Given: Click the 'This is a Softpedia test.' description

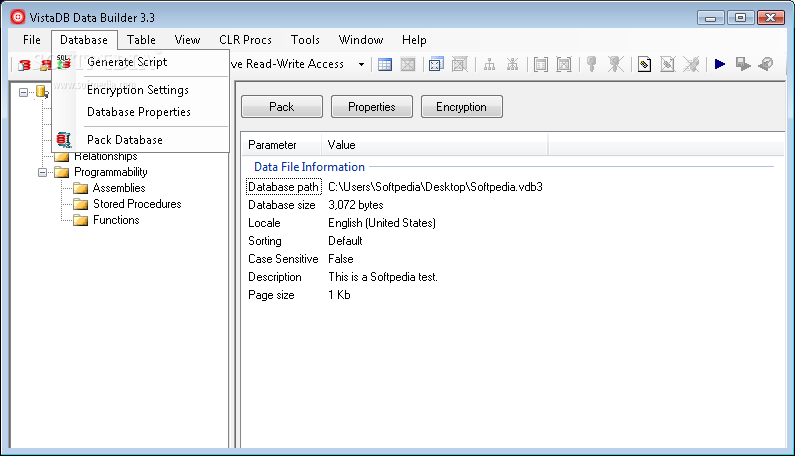Looking at the screenshot, I should click(383, 277).
